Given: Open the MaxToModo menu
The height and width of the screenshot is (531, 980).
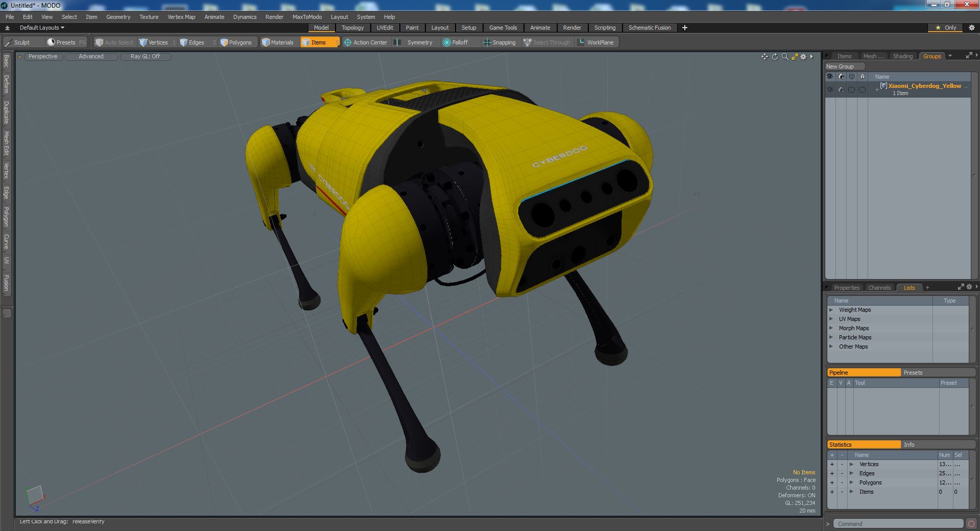Looking at the screenshot, I should click(307, 17).
